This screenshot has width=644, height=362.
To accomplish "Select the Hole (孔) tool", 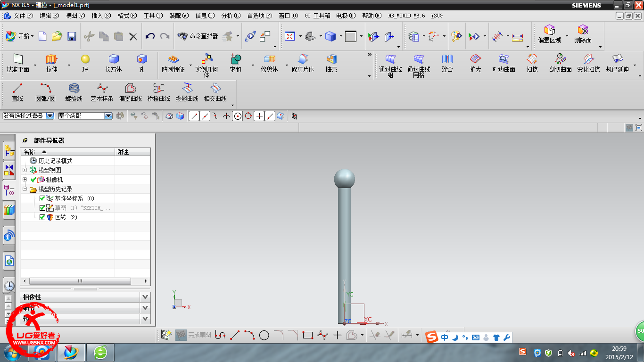I will 142,64.
